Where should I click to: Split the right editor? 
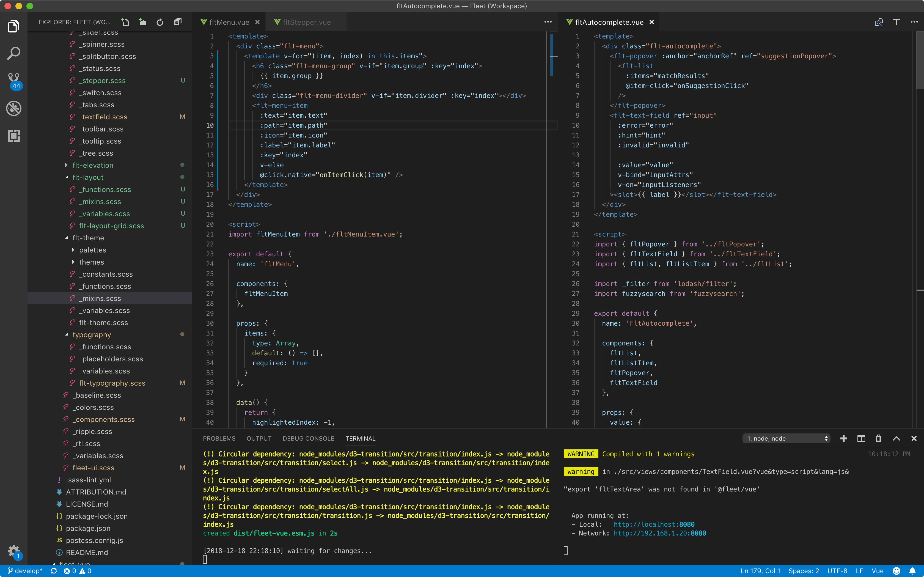tap(896, 22)
